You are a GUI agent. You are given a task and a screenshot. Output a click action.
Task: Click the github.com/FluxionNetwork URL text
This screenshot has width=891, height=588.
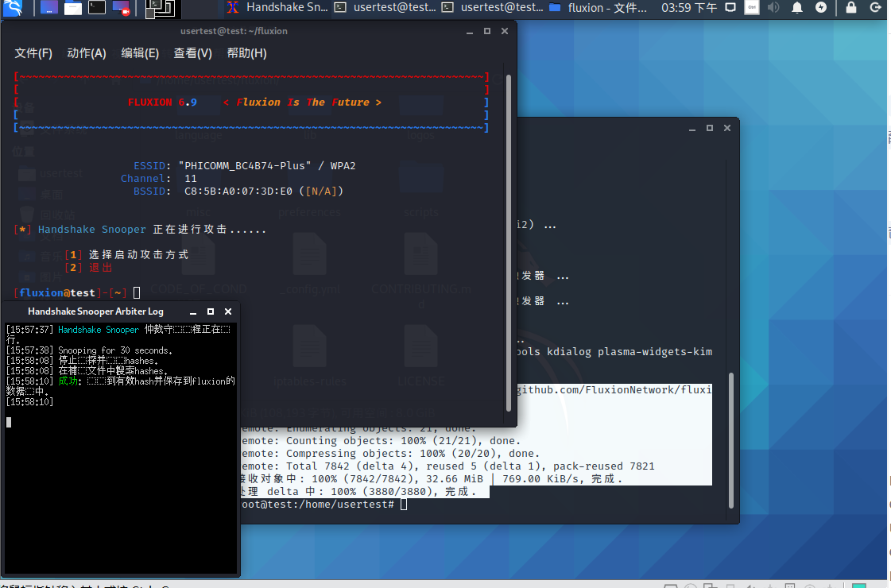(x=614, y=389)
